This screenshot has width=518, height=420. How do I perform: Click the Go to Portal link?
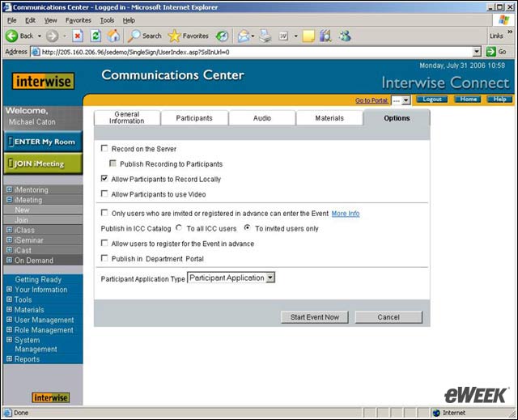[x=372, y=100]
